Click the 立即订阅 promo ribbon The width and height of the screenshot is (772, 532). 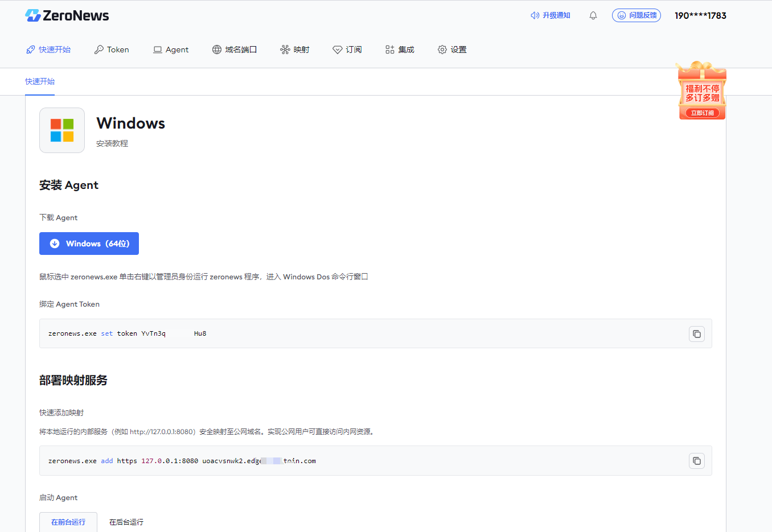click(x=701, y=113)
